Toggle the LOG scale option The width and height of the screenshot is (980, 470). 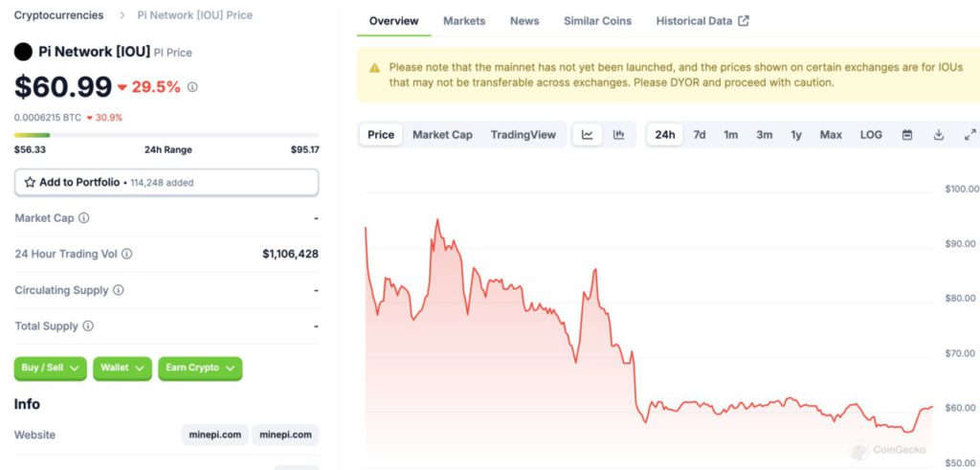871,134
